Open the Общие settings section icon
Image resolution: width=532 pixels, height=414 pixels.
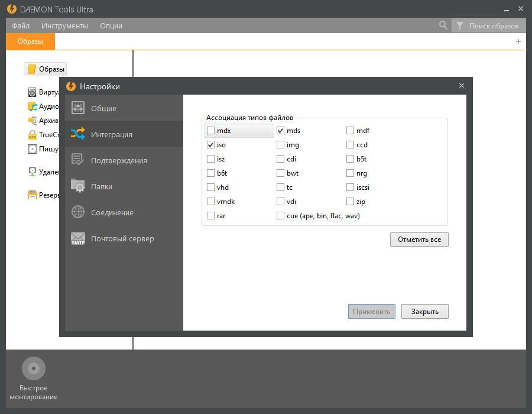pyautogui.click(x=78, y=108)
